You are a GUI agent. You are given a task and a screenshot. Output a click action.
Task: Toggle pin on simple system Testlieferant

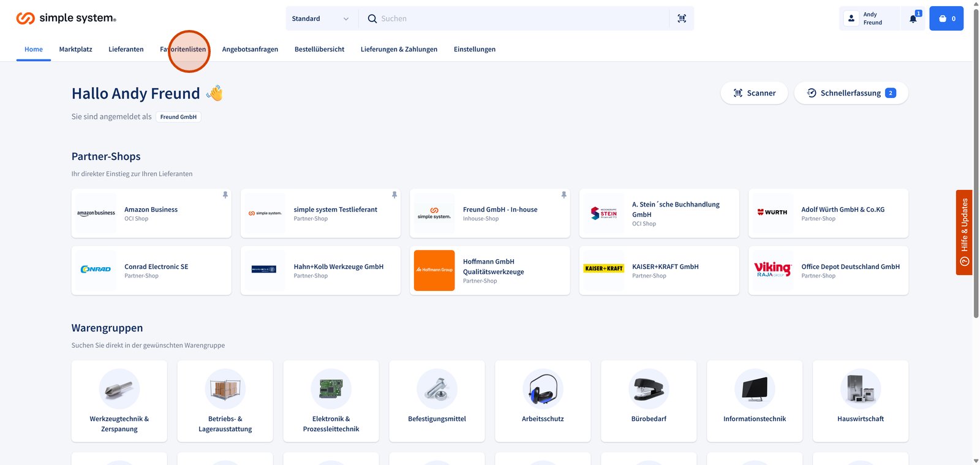click(394, 195)
